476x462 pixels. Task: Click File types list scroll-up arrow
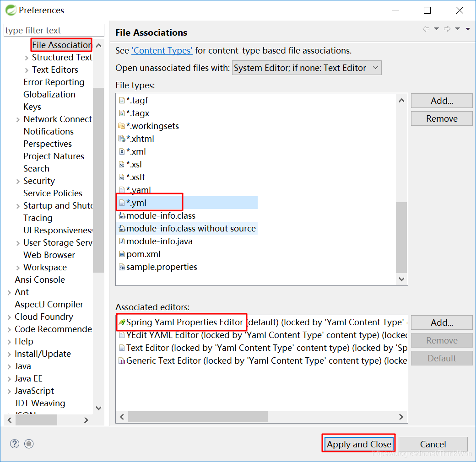click(401, 101)
